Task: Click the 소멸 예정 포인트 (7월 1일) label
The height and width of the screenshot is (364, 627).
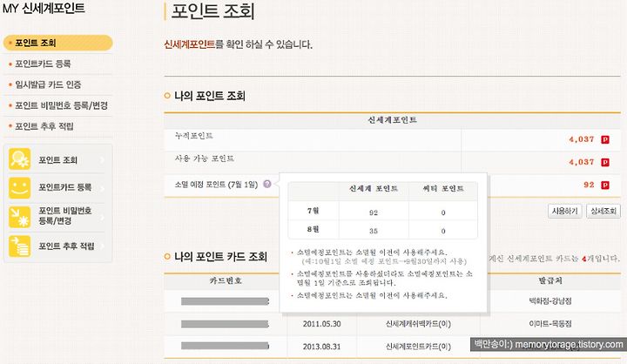Action: tap(216, 185)
